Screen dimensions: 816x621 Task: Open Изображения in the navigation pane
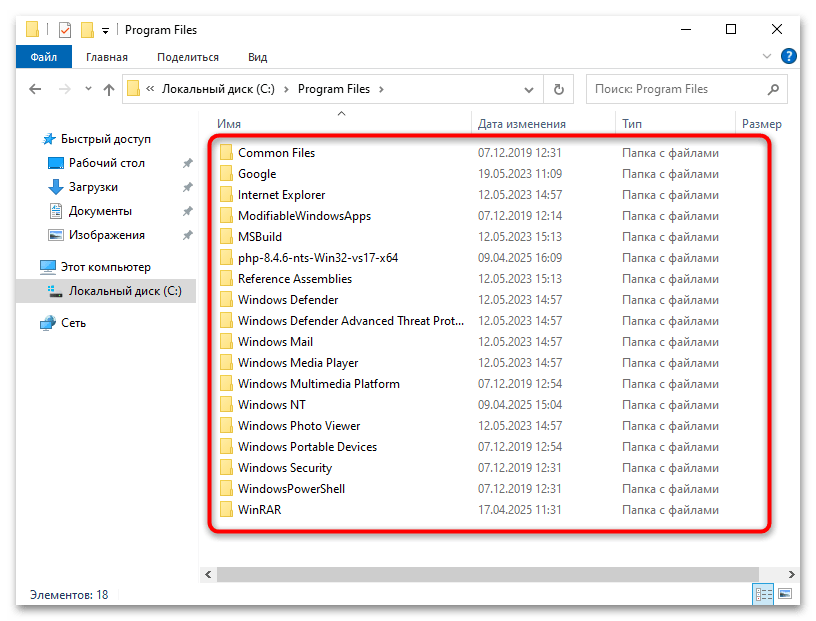tap(107, 235)
